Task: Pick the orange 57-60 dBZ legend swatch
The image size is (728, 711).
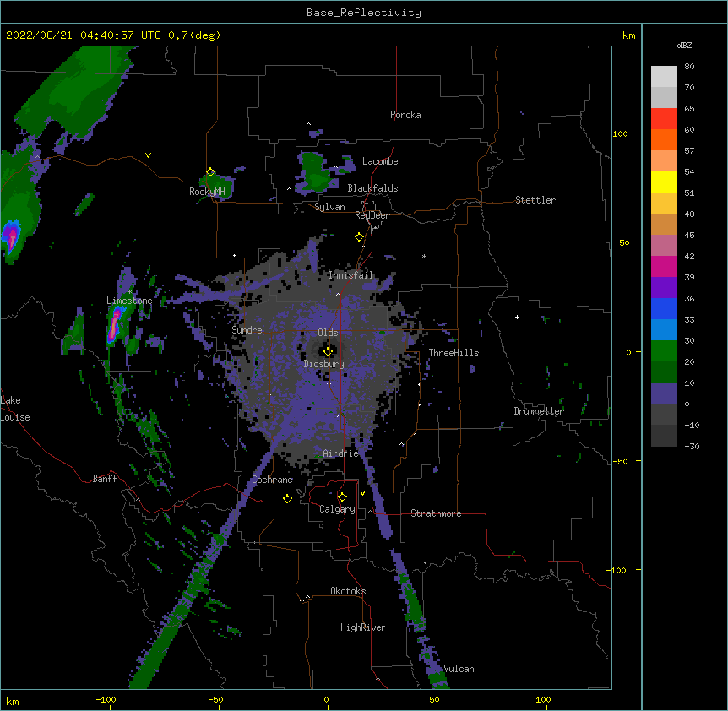Action: 664,139
